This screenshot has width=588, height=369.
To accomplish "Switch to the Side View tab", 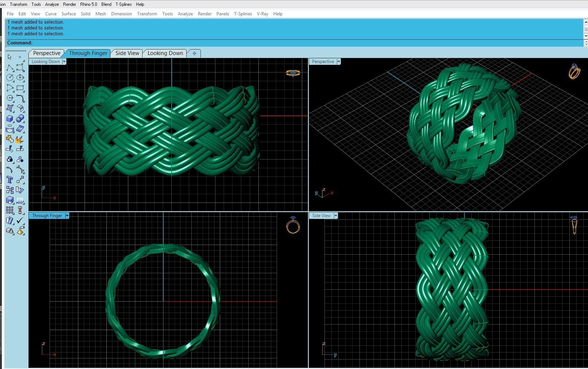I will [x=127, y=53].
